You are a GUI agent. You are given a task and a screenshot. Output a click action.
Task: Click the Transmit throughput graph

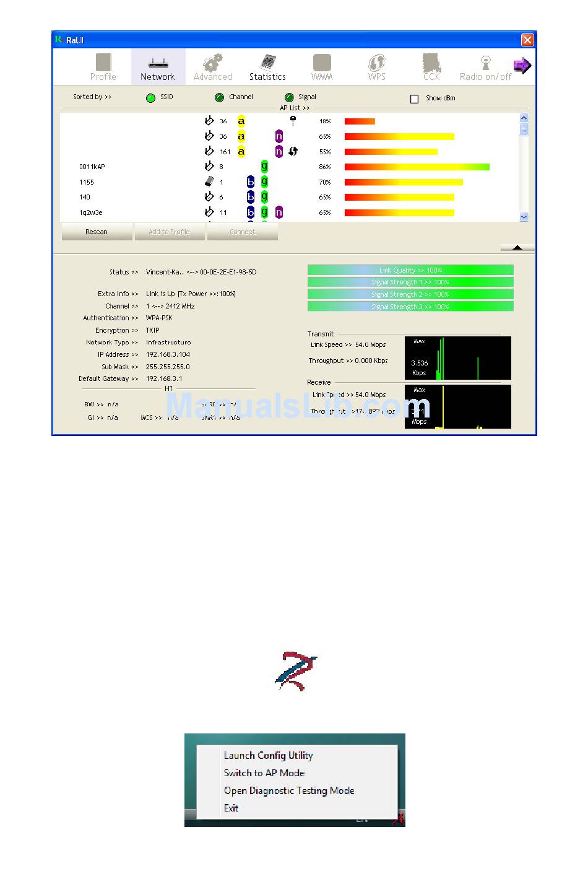point(458,358)
